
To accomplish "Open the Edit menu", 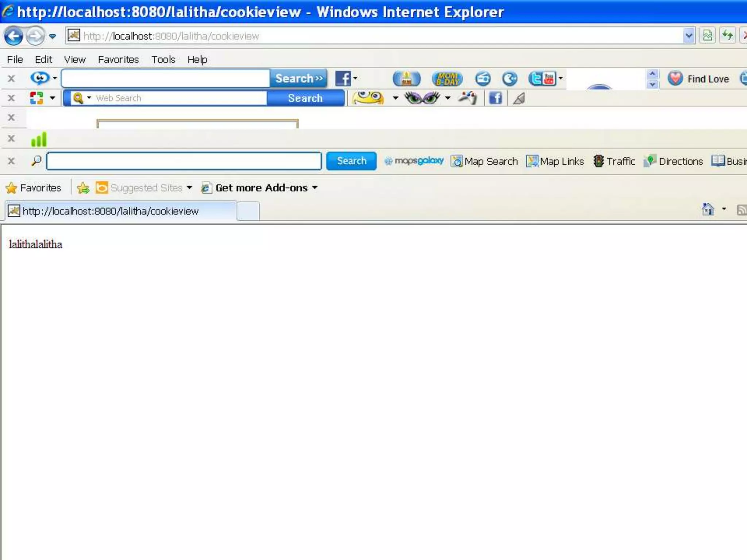I will click(43, 59).
